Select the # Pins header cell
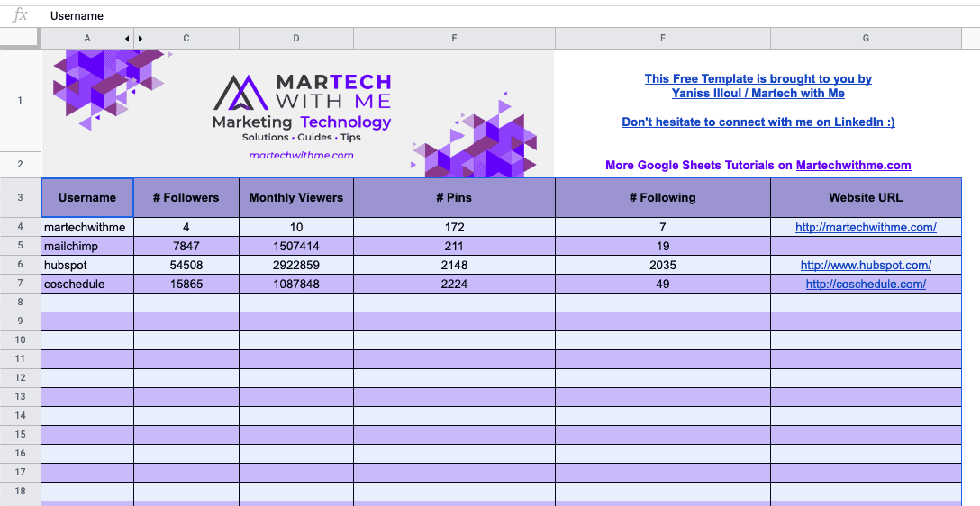This screenshot has width=980, height=506. tap(454, 197)
